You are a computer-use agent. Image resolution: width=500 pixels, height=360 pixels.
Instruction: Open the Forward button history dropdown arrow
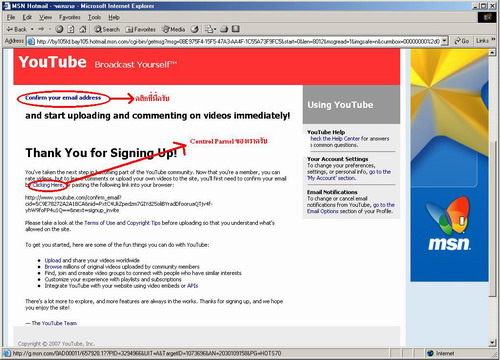click(50, 29)
